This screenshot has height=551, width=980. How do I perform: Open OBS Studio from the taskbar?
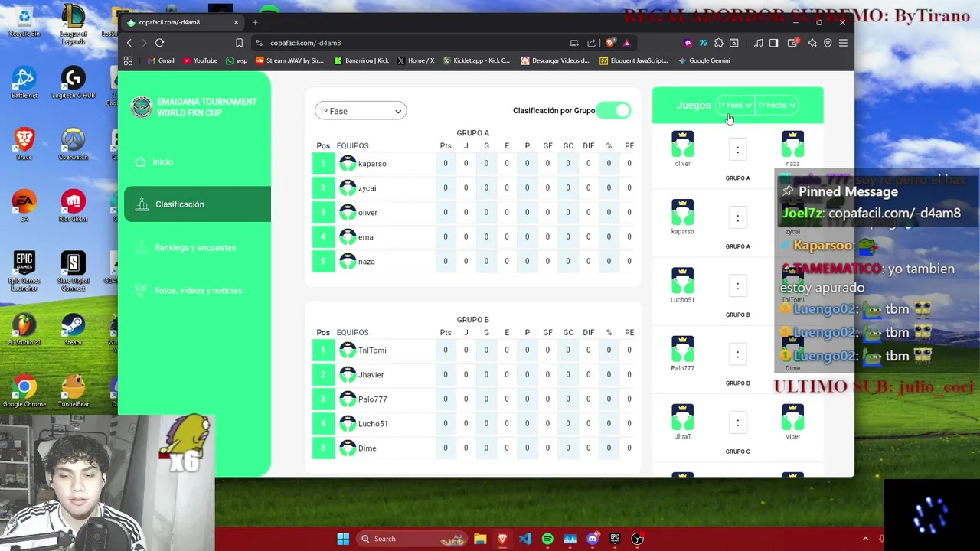(x=638, y=539)
